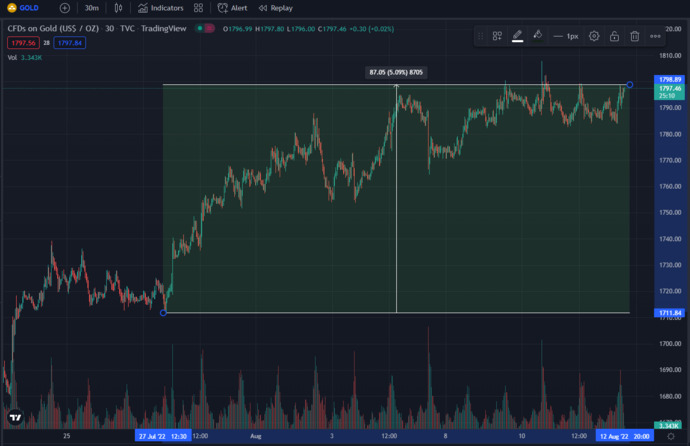Viewport: 690px width, 446px height.
Task: Open drawing settings gear in floating toolbar
Action: pos(594,36)
